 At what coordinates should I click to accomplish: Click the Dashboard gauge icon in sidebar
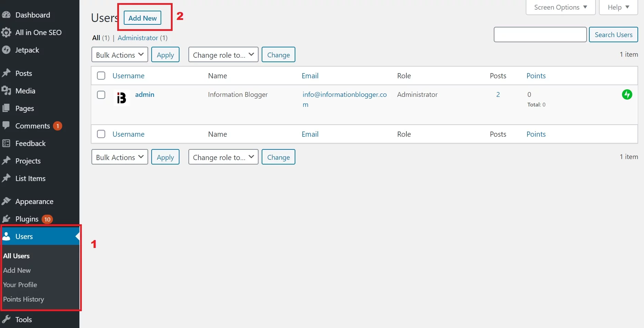pos(6,15)
